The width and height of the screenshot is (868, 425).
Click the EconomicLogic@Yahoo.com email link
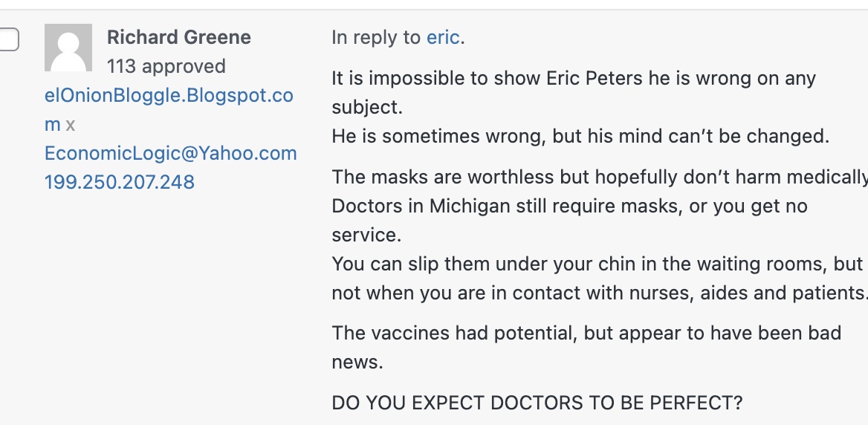(171, 153)
